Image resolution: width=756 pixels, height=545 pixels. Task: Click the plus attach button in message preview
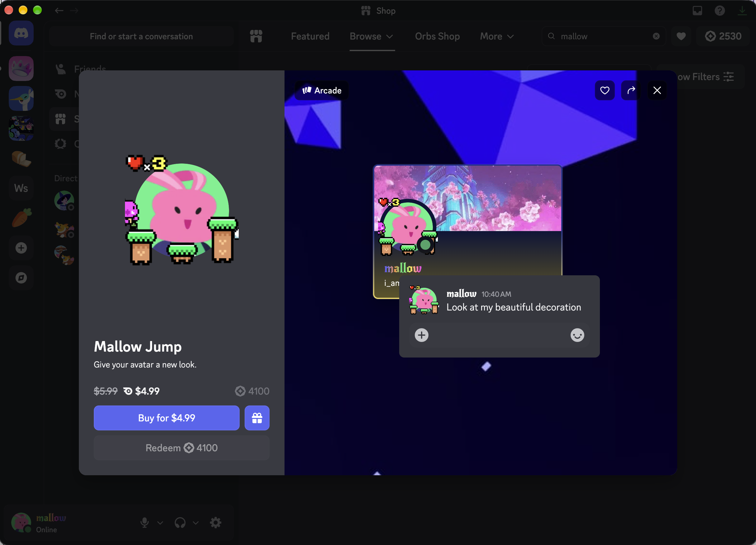(421, 335)
